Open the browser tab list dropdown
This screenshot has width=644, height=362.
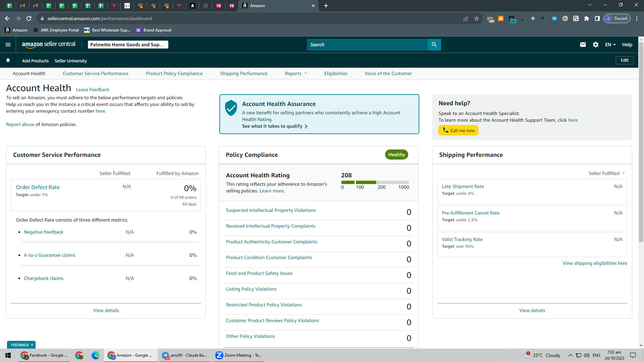tap(590, 5)
